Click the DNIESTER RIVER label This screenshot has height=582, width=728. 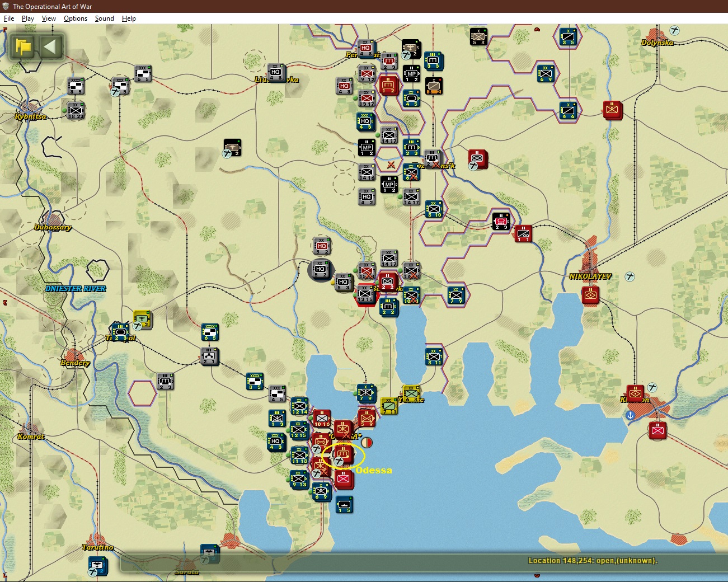[76, 289]
